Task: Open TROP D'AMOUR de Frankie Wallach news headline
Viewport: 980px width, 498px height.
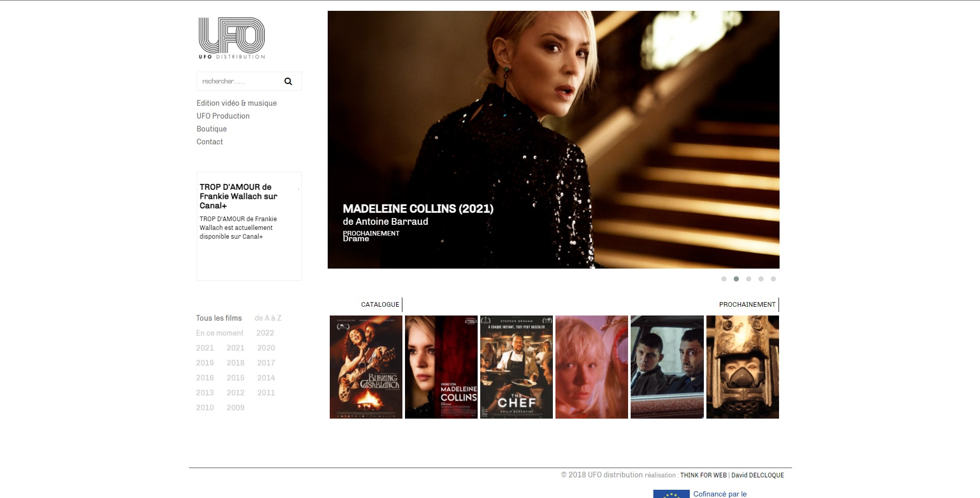Action: [x=239, y=196]
